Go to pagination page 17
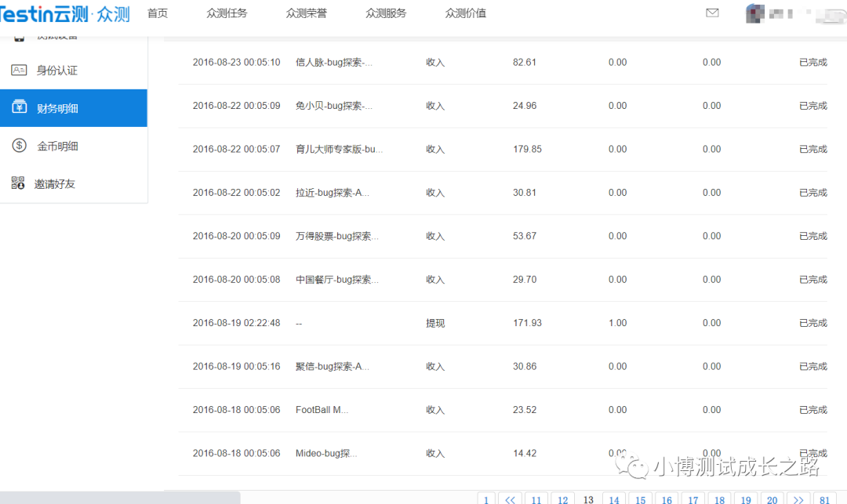The image size is (847, 504). click(693, 499)
